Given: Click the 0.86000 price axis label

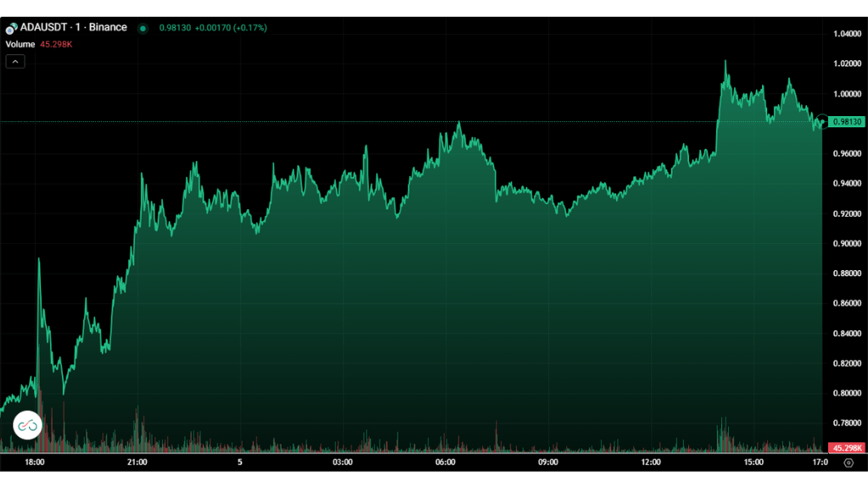Looking at the screenshot, I should coord(847,303).
